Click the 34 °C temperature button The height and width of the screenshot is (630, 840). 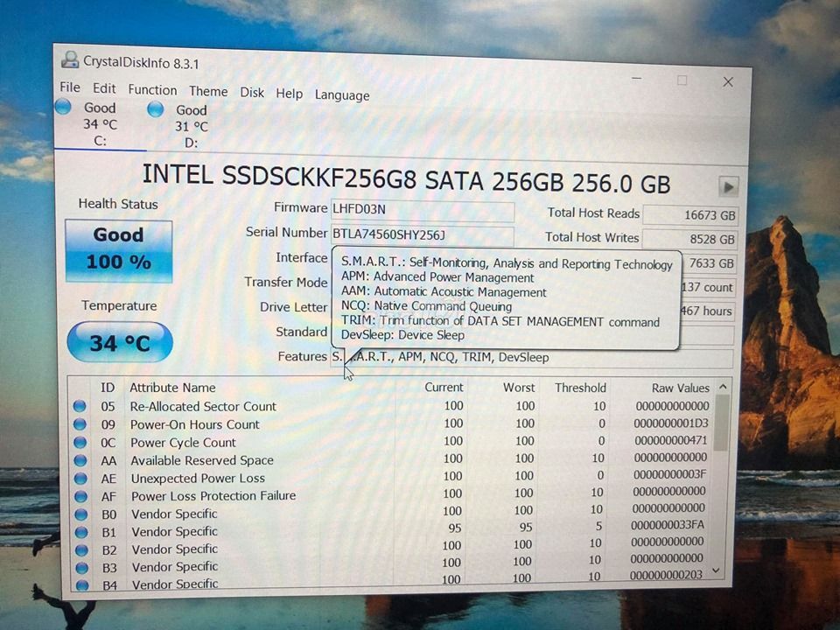pyautogui.click(x=120, y=342)
